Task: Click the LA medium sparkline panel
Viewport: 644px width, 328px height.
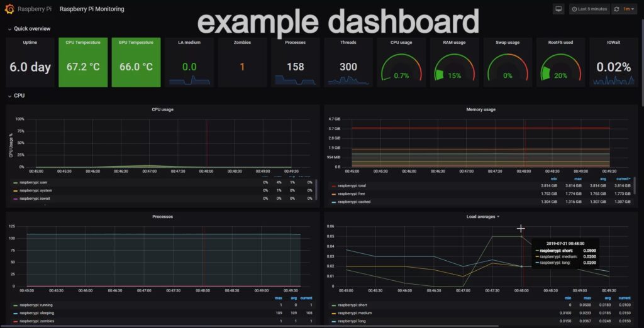Action: 189,62
